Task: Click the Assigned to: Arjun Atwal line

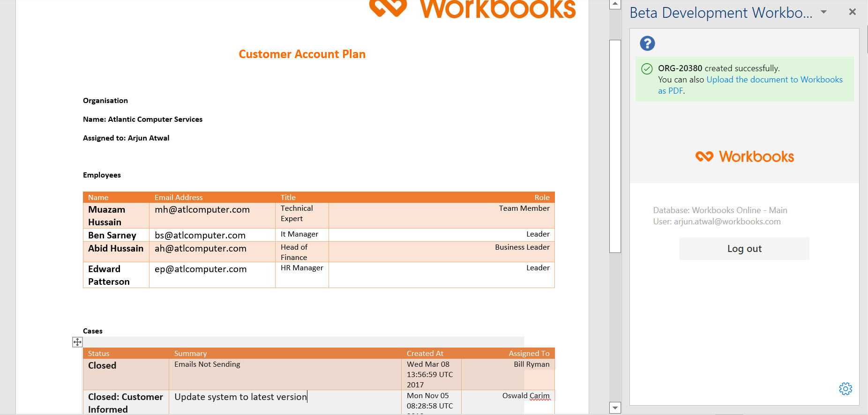Action: (x=126, y=138)
